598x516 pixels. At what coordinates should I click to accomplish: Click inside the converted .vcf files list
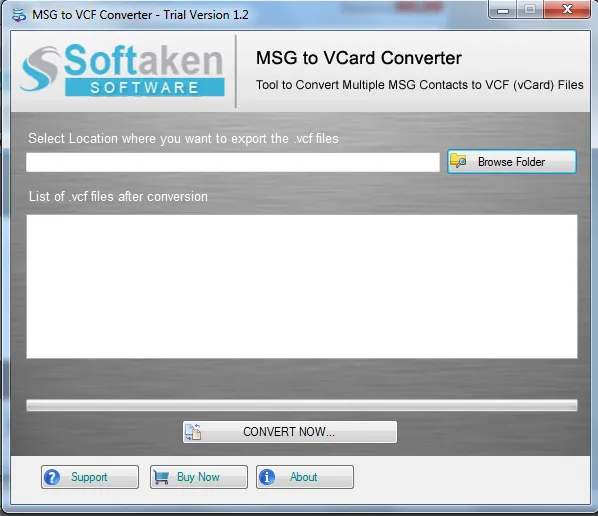point(302,286)
